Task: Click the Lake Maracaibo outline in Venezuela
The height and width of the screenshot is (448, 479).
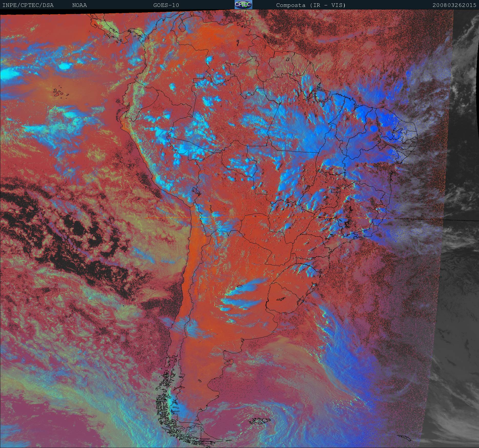Action: tap(182, 27)
